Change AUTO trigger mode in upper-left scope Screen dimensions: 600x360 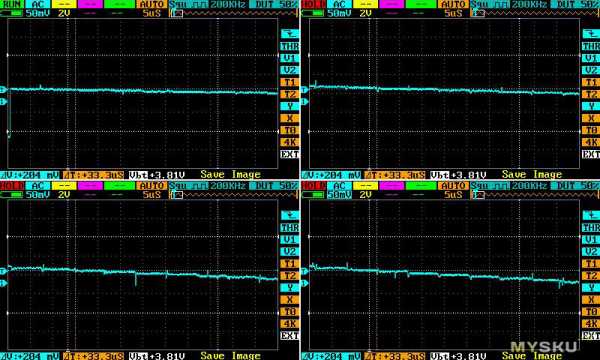pyautogui.click(x=152, y=4)
